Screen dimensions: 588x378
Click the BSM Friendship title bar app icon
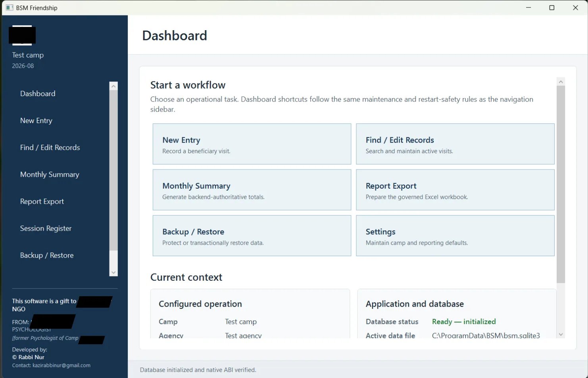(x=10, y=8)
